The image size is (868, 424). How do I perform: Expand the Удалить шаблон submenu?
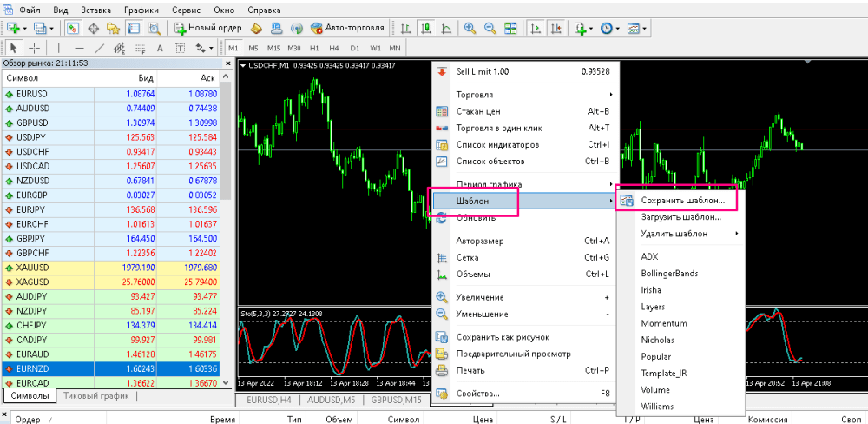681,234
